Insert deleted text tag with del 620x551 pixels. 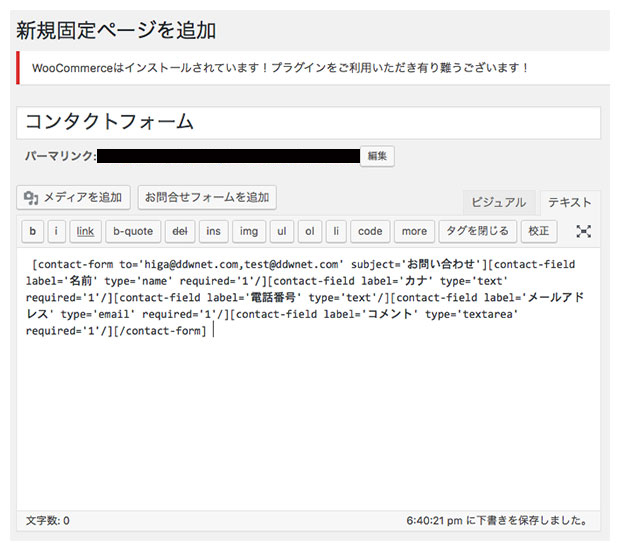[180, 231]
